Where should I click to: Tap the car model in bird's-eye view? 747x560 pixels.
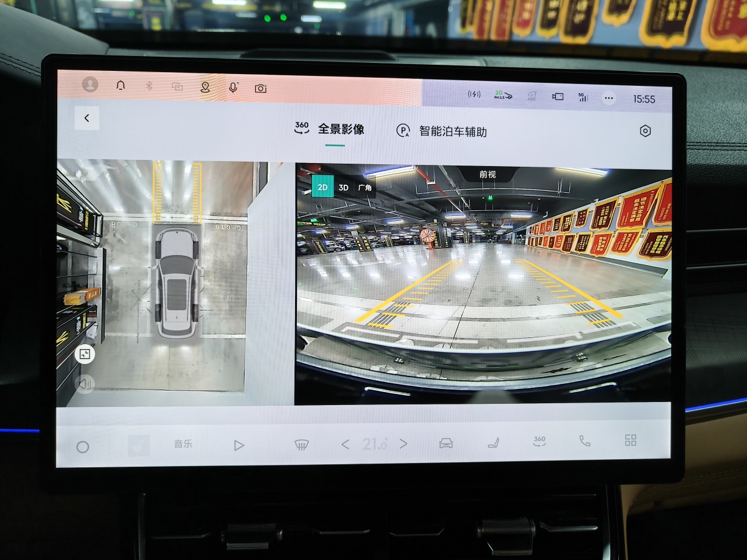click(x=177, y=283)
